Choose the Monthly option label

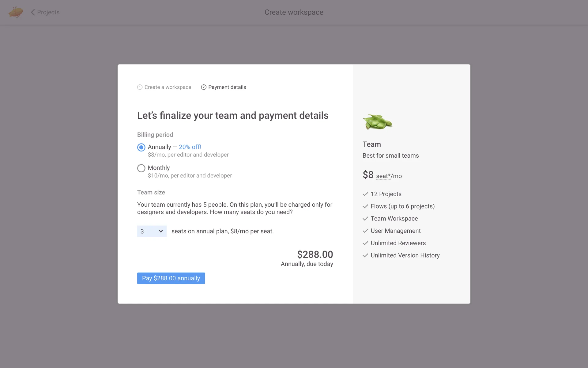[159, 168]
